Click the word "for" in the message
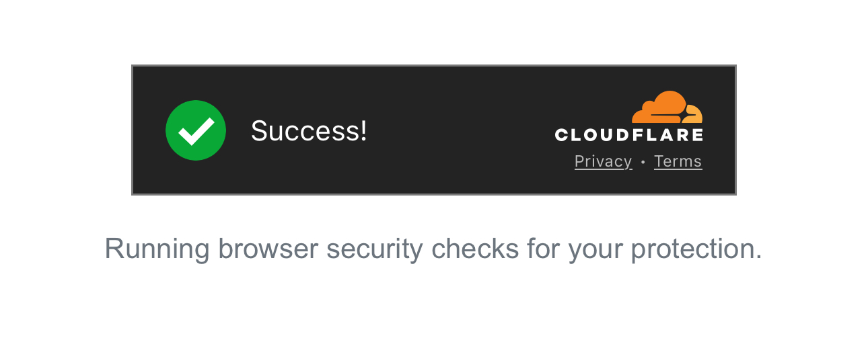Screen dimensions: 868x340 pos(543,249)
